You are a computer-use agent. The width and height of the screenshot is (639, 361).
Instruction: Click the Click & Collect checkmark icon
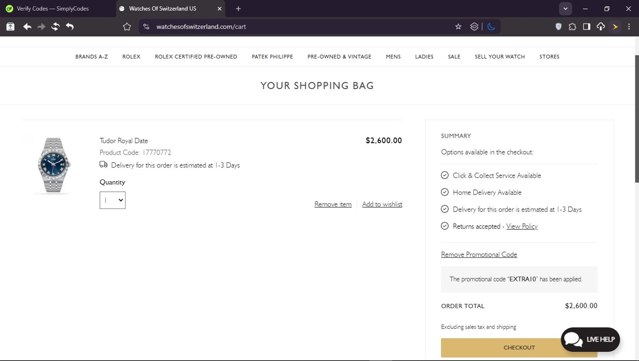445,175
